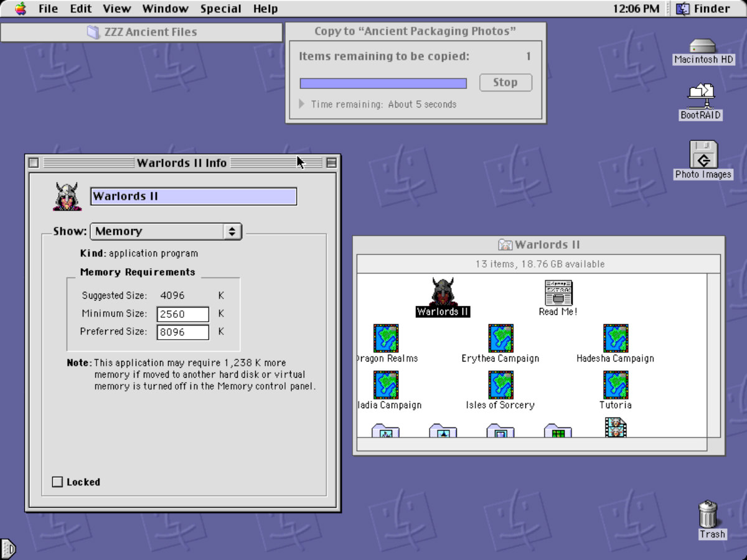
Task: Select the movie filmstrip file icon
Action: tap(616, 427)
